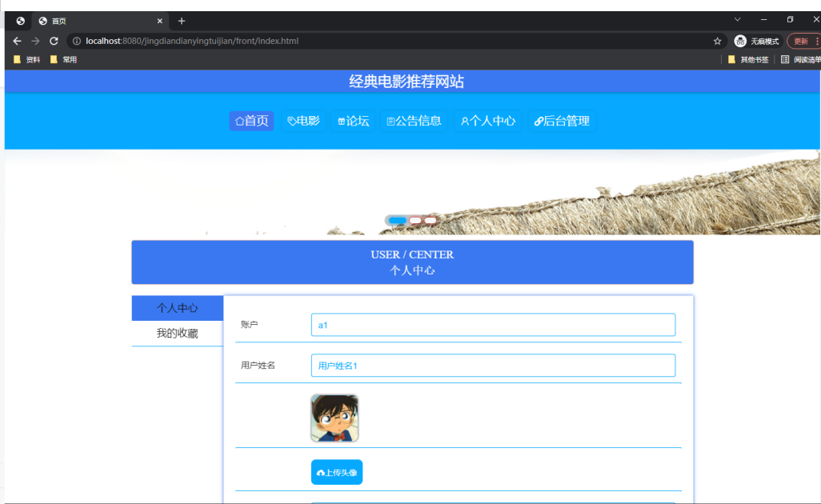
Task: Open the 论坛 navigation menu item
Action: pyautogui.click(x=354, y=121)
